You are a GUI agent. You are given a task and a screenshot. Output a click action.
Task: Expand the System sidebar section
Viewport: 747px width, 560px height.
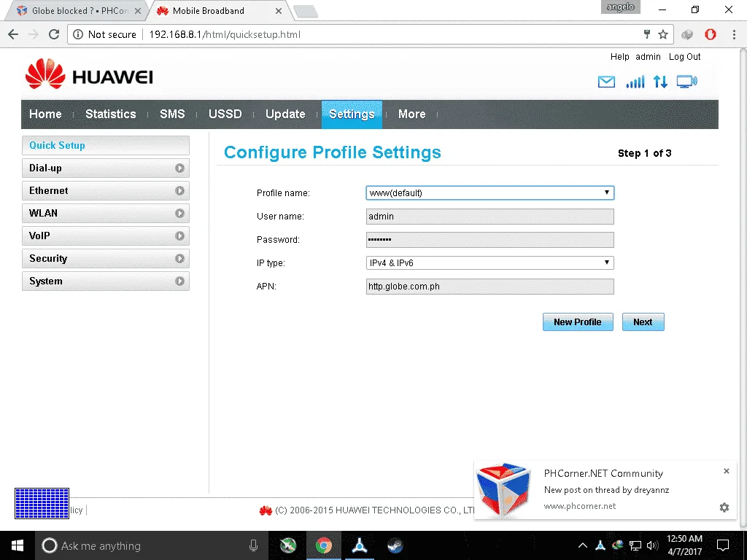[x=105, y=281]
